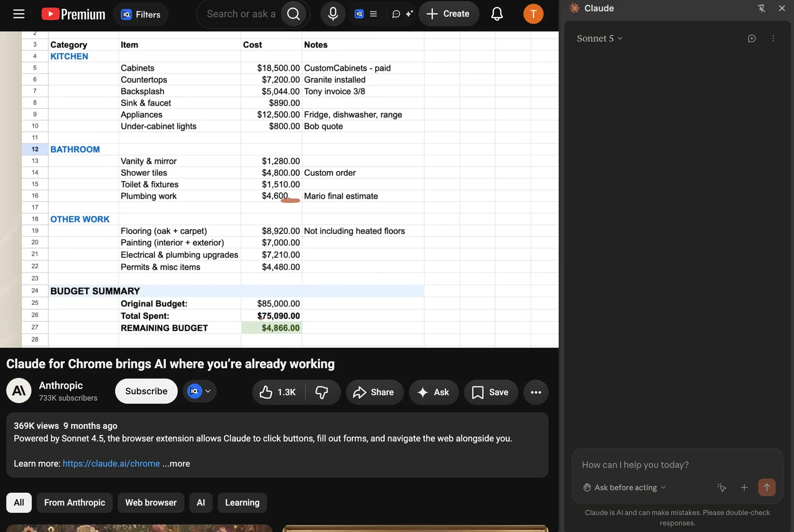Image resolution: width=794 pixels, height=532 pixels.
Task: Open the three dots more actions button
Action: point(536,392)
